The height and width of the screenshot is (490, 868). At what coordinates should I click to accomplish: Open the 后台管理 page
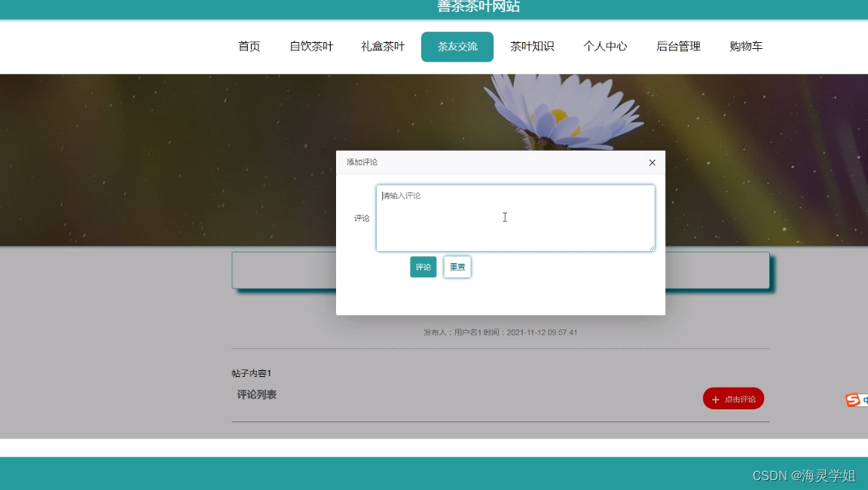tap(677, 46)
